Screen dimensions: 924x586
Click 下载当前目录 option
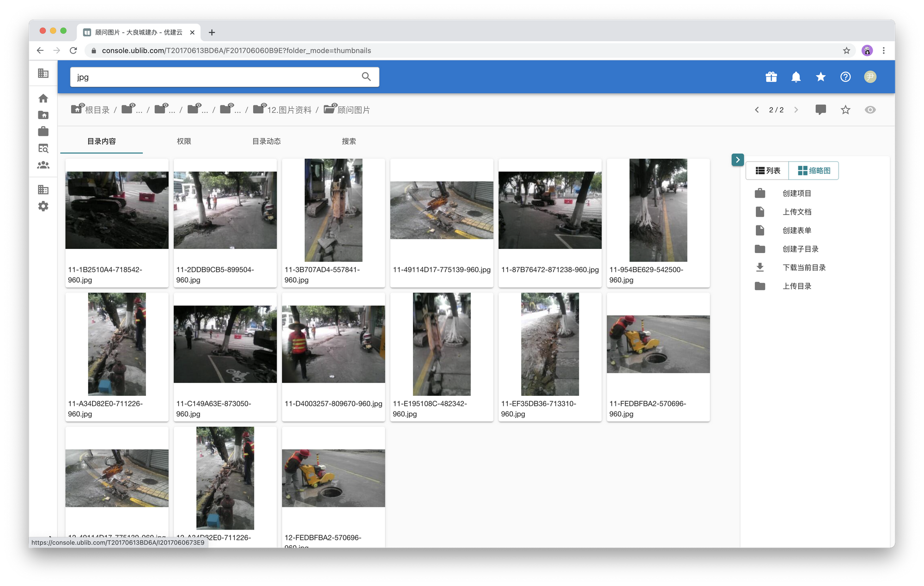pos(804,267)
